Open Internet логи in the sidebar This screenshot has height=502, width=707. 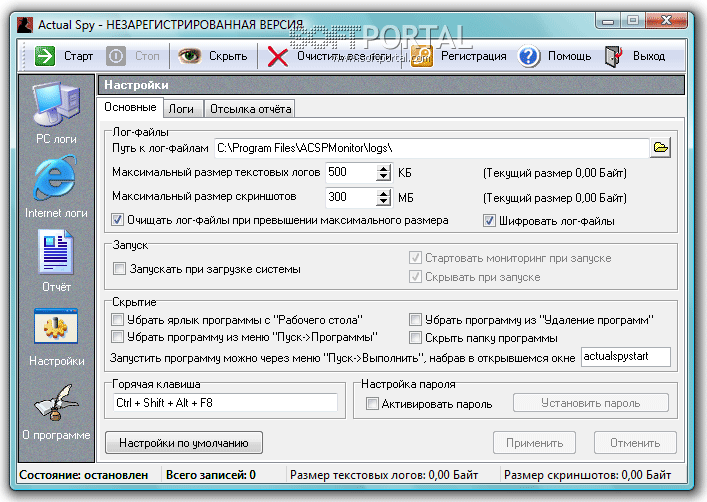point(56,187)
